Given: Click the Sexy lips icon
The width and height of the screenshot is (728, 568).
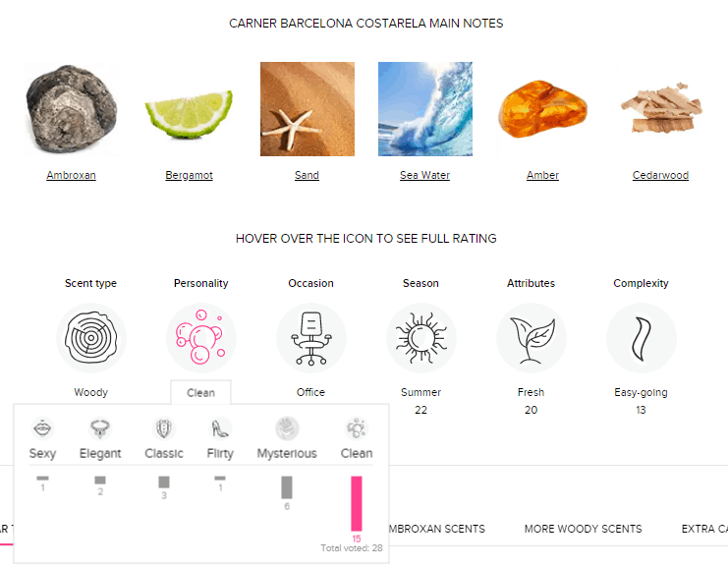Looking at the screenshot, I should 42,428.
